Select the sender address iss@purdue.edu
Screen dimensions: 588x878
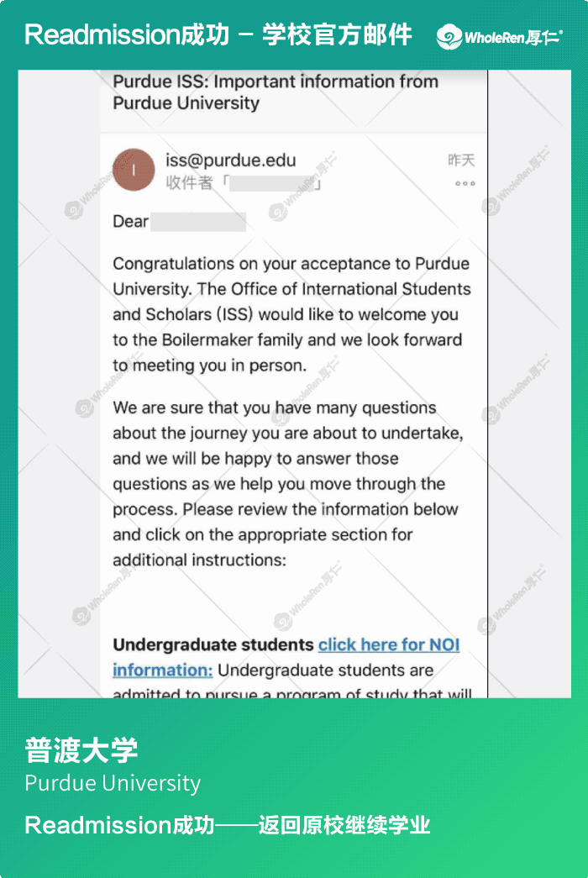click(x=231, y=160)
